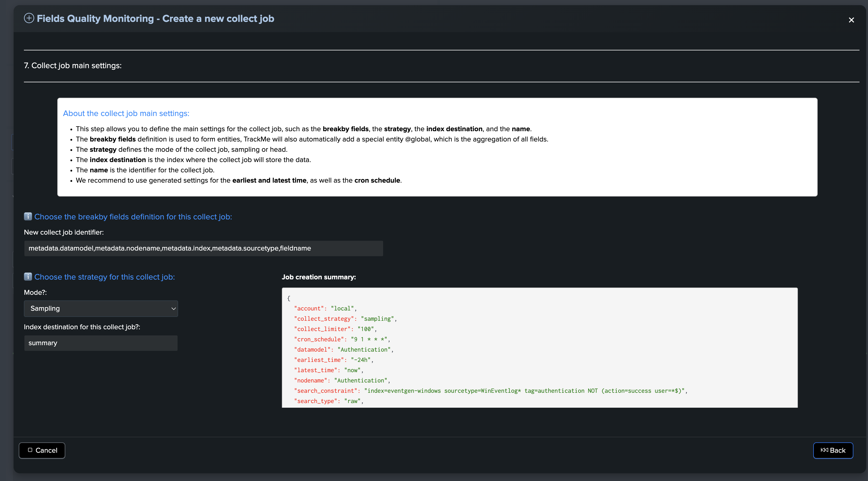Click 'About the collect job main settings' heading

[126, 113]
